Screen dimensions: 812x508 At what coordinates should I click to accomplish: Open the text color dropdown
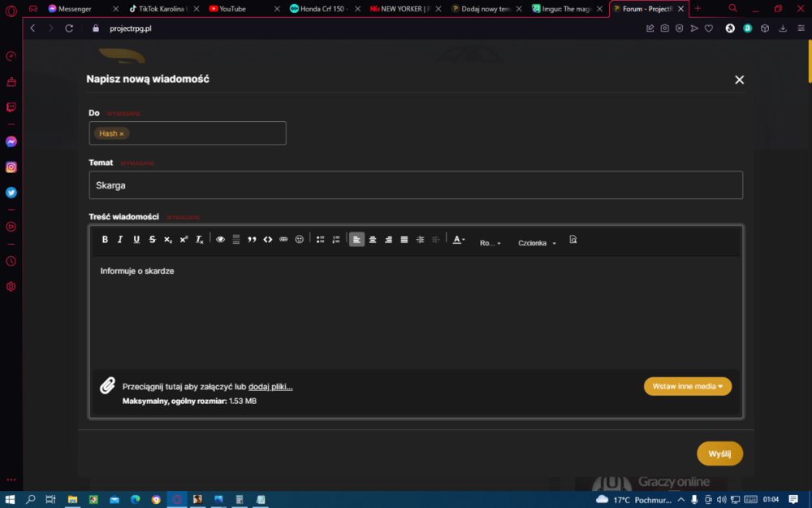point(459,240)
